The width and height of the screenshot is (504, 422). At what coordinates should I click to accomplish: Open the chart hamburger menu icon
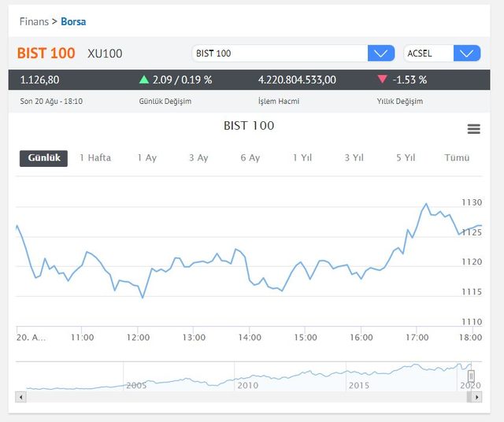(x=473, y=129)
